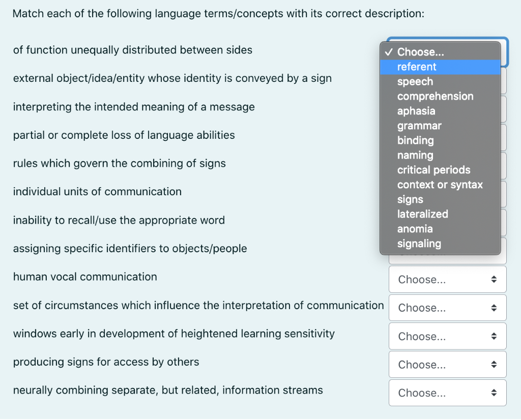Open the dropdown for "neurally combining separate information streams"
The width and height of the screenshot is (521, 420).
[x=447, y=393]
